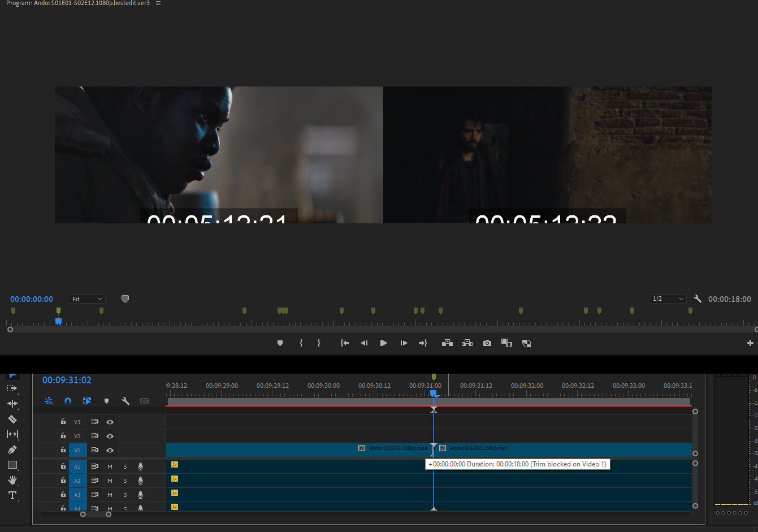Toggle sequence nest insert option
This screenshot has height=532, width=758.
click(x=49, y=401)
